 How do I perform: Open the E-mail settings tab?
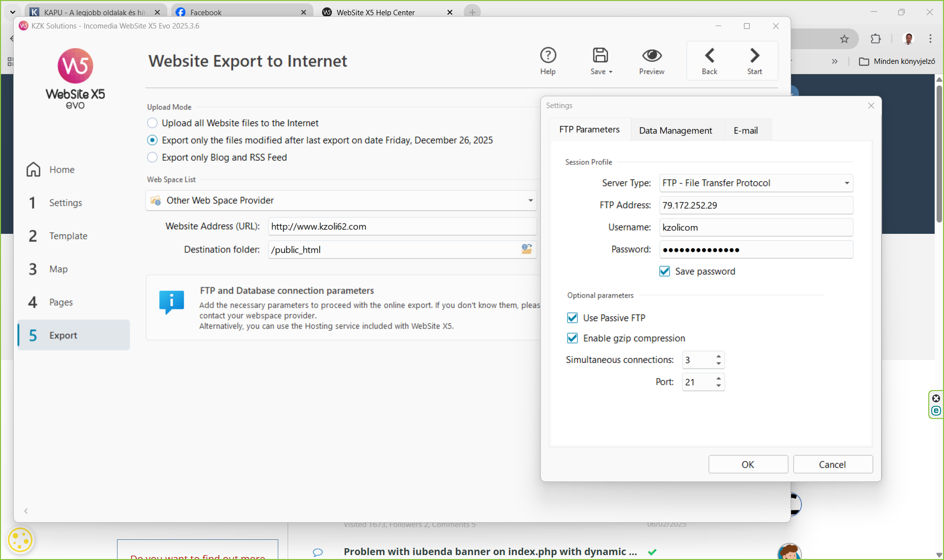tap(745, 130)
